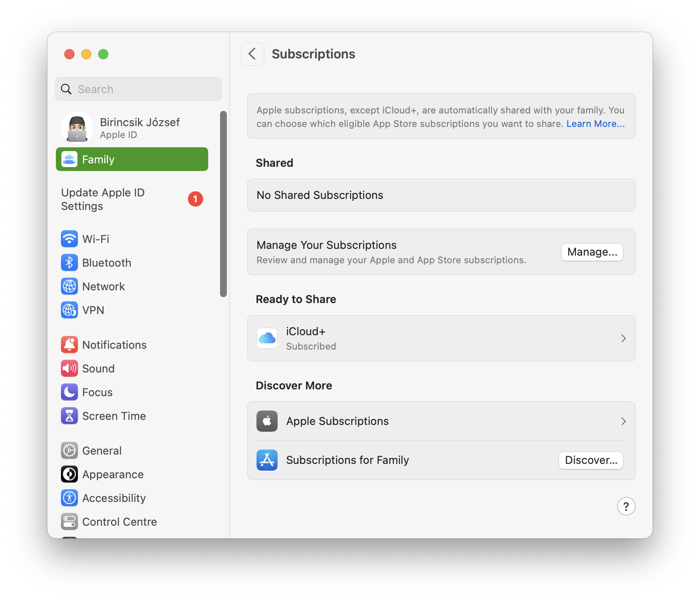
Task: Click the green zoom window button
Action: coord(103,54)
